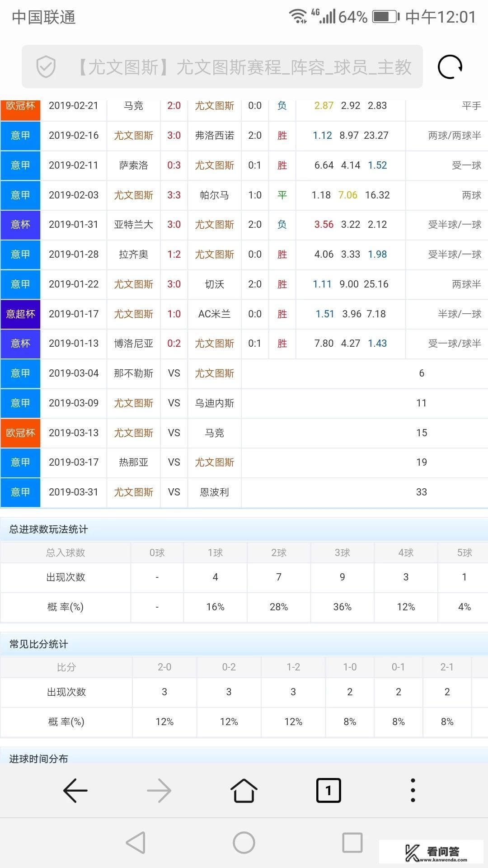Tap the 1:2 score of 拉齐奥 match
The image size is (488, 868).
pos(174,255)
